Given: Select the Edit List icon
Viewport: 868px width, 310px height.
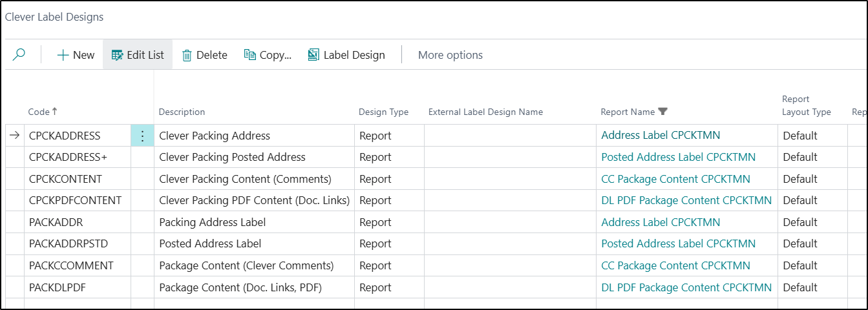Looking at the screenshot, I should pos(117,56).
